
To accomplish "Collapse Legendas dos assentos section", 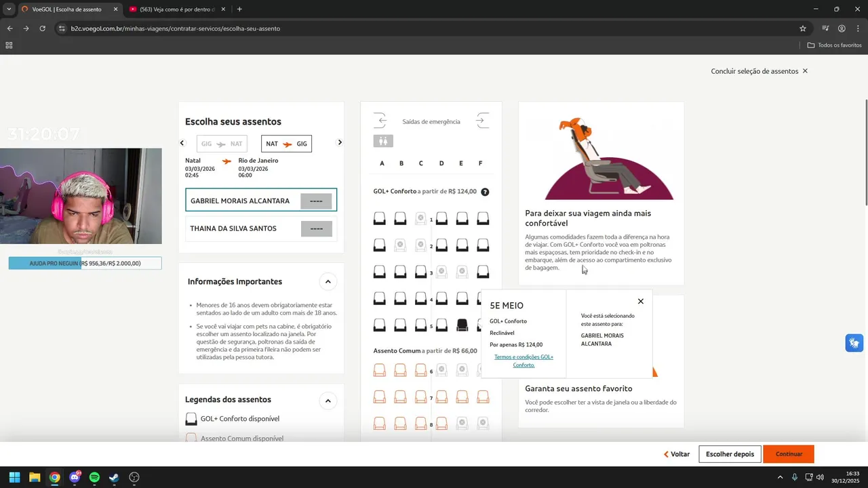I will (x=328, y=401).
